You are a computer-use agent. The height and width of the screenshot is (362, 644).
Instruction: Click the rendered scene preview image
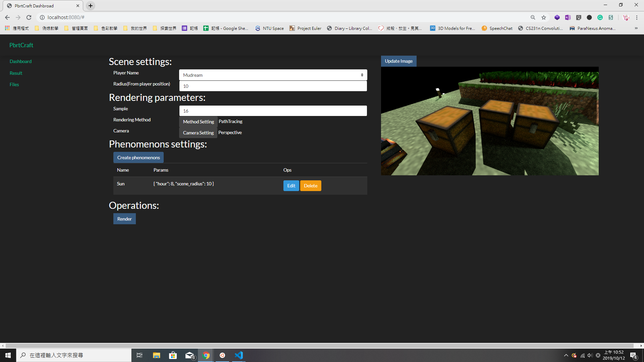coord(490,121)
